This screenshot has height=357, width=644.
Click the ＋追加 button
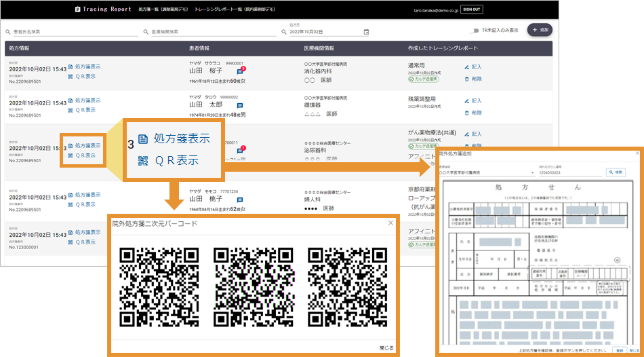tap(540, 30)
